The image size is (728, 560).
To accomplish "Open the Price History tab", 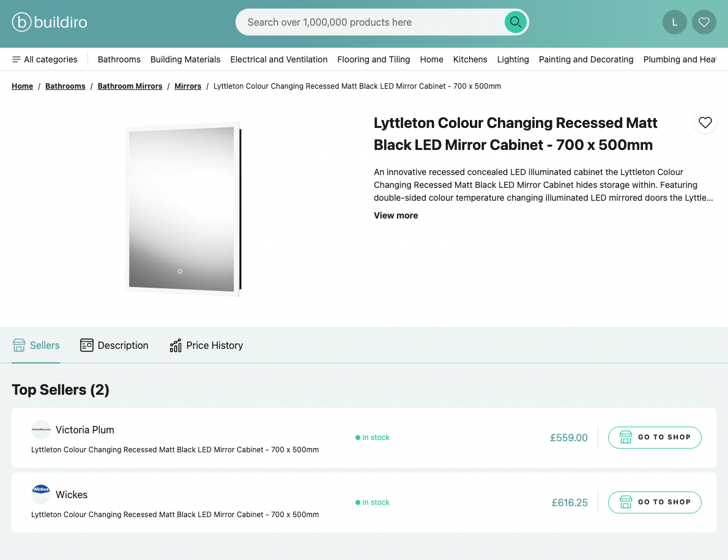I will point(206,345).
